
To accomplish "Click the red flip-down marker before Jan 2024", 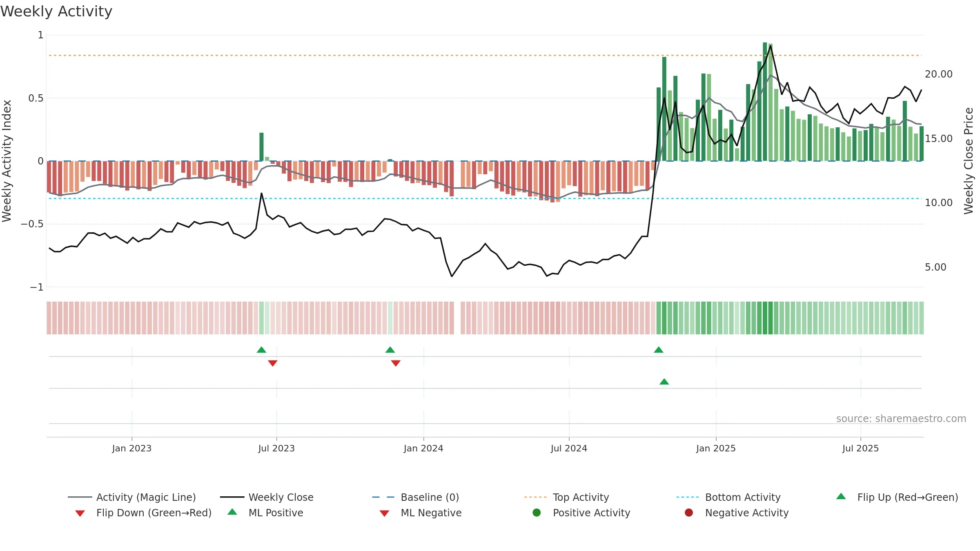I will (x=396, y=363).
